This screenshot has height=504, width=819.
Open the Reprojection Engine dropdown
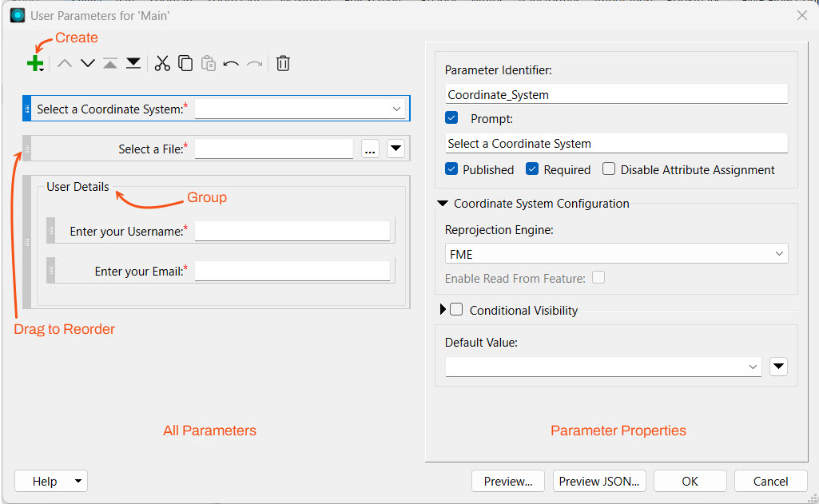(616, 254)
